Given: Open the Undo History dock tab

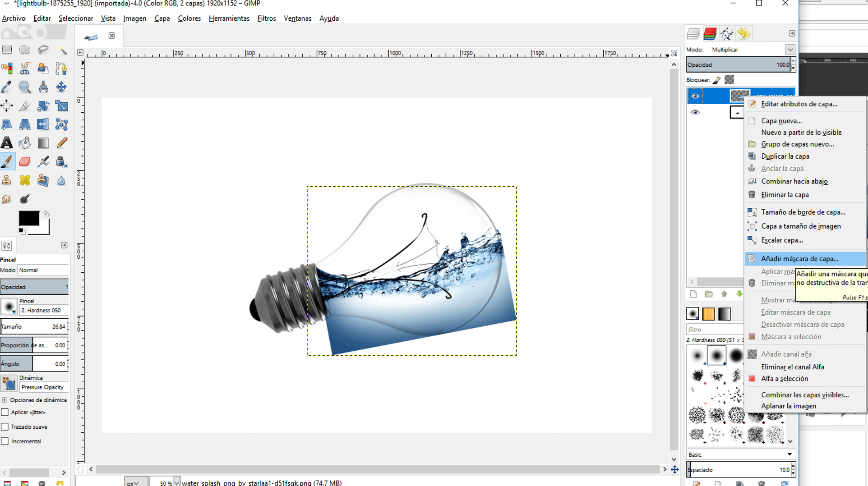Looking at the screenshot, I should pyautogui.click(x=744, y=33).
